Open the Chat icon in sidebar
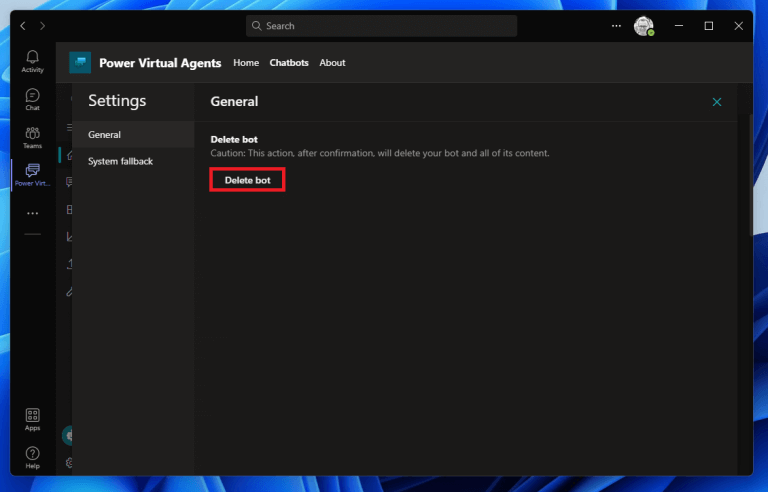The height and width of the screenshot is (492, 768). 32,99
